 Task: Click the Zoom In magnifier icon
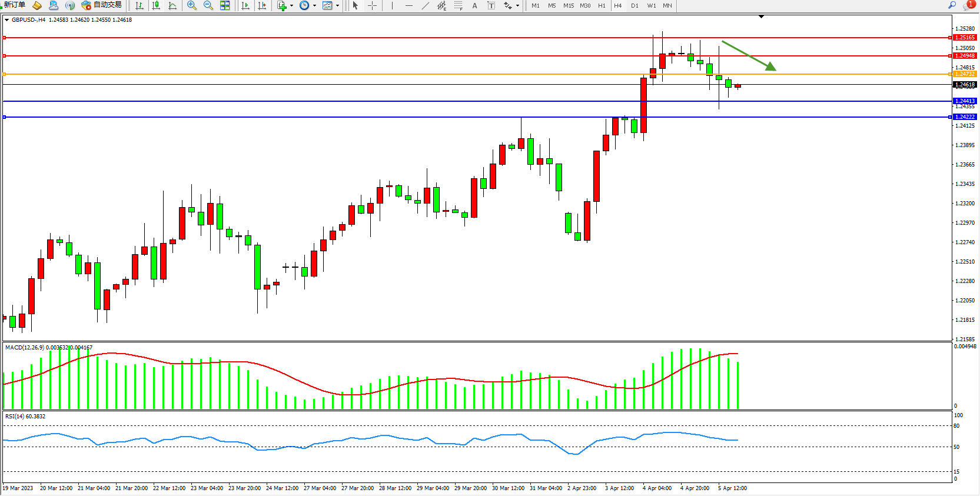(191, 5)
